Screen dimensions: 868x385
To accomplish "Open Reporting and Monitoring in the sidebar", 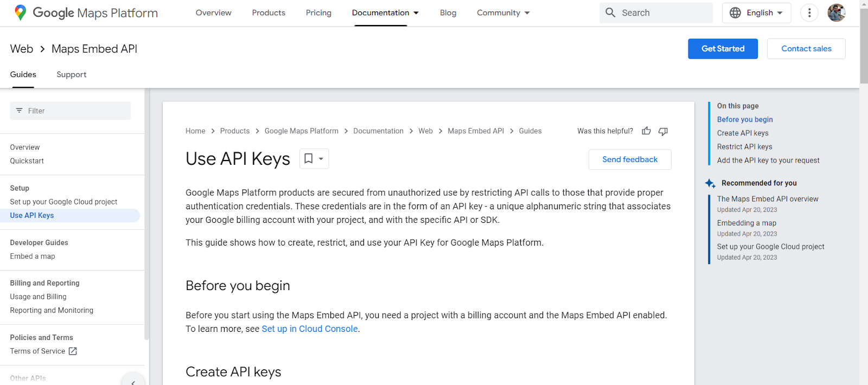I will click(52, 310).
